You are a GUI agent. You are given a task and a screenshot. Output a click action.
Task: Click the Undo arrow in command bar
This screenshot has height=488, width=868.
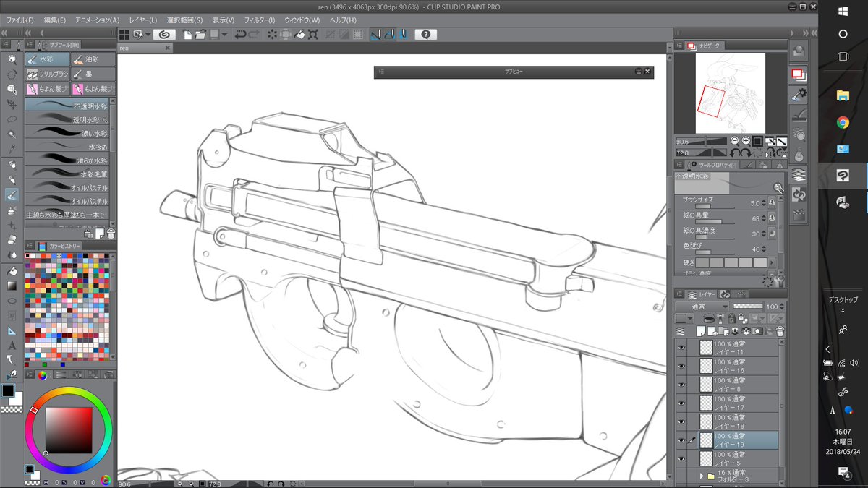click(x=240, y=34)
